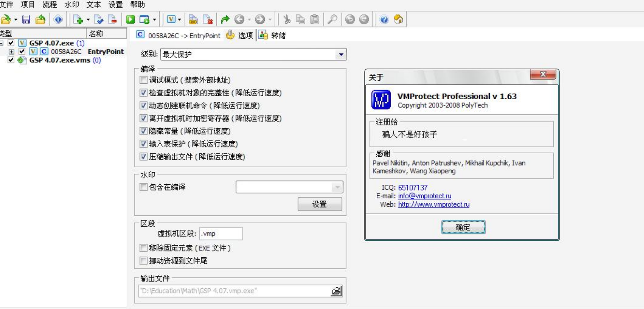Click the ICQ number 65107137

click(413, 188)
